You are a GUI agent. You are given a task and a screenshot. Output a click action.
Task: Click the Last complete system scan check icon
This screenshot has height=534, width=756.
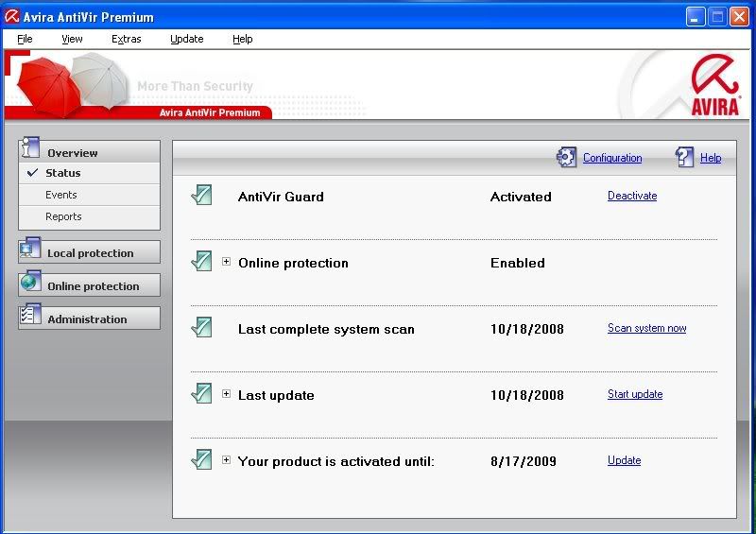coord(201,327)
